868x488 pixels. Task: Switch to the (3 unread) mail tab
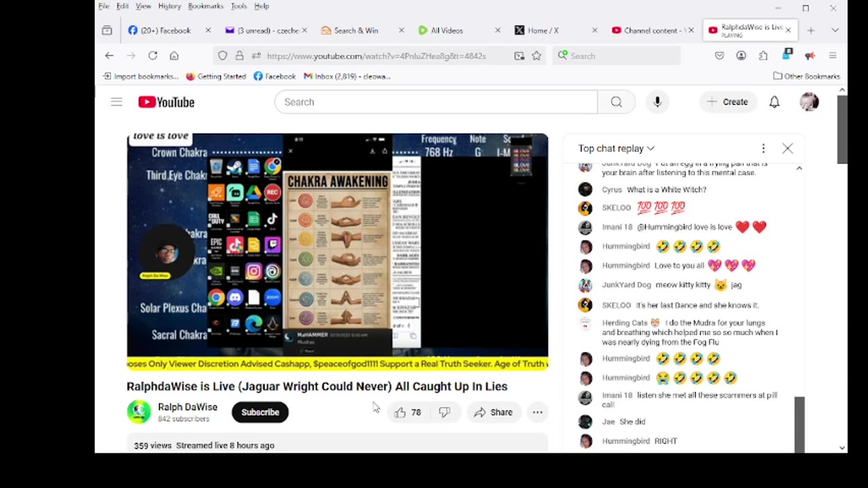[265, 30]
